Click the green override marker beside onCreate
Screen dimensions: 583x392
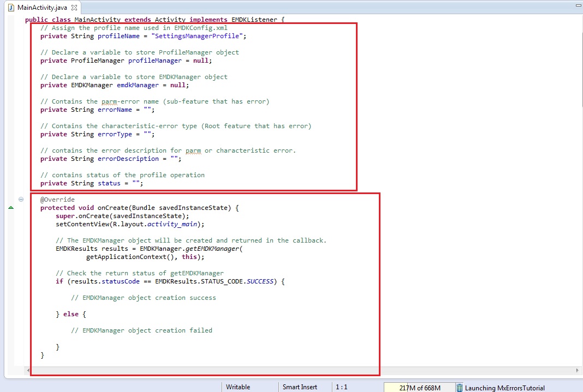[10, 208]
